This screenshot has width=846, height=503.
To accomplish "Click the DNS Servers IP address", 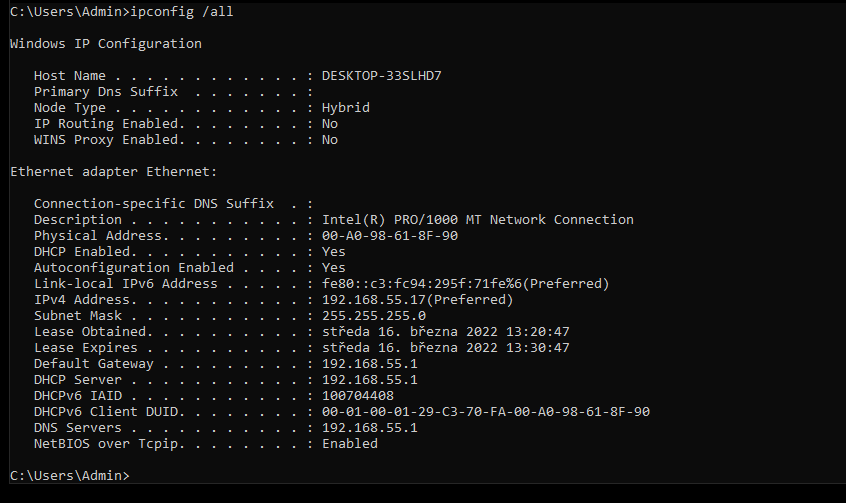I will 369,427.
